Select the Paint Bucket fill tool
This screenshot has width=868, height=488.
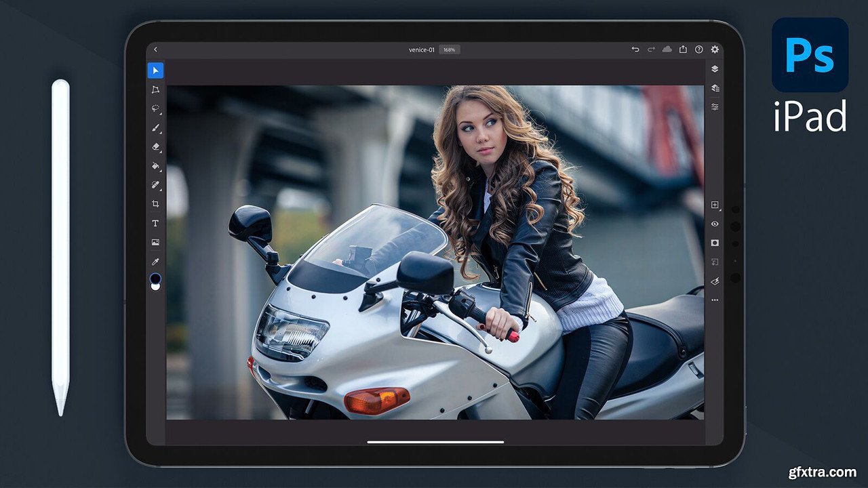tap(155, 165)
